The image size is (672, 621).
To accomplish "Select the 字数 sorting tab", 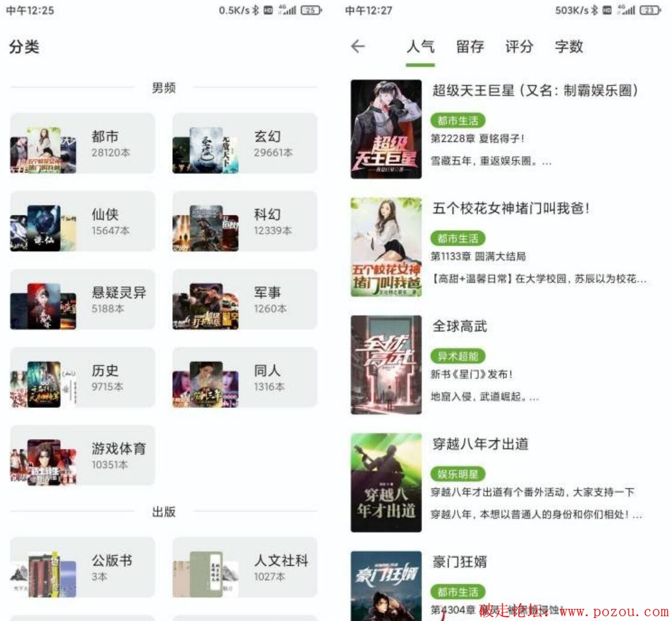I will pyautogui.click(x=568, y=46).
